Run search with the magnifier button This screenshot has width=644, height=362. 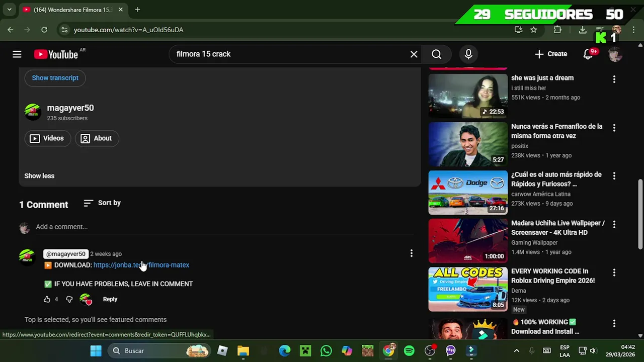[437, 54]
